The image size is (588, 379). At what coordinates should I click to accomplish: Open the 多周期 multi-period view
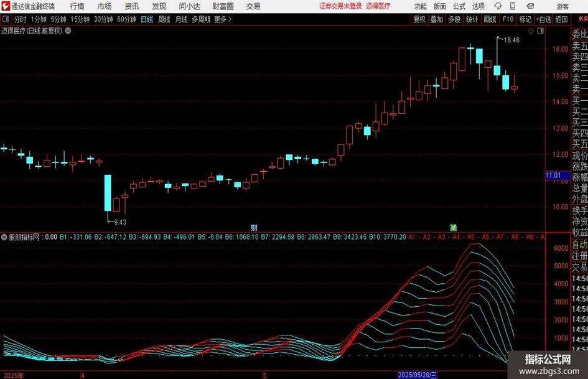click(201, 19)
